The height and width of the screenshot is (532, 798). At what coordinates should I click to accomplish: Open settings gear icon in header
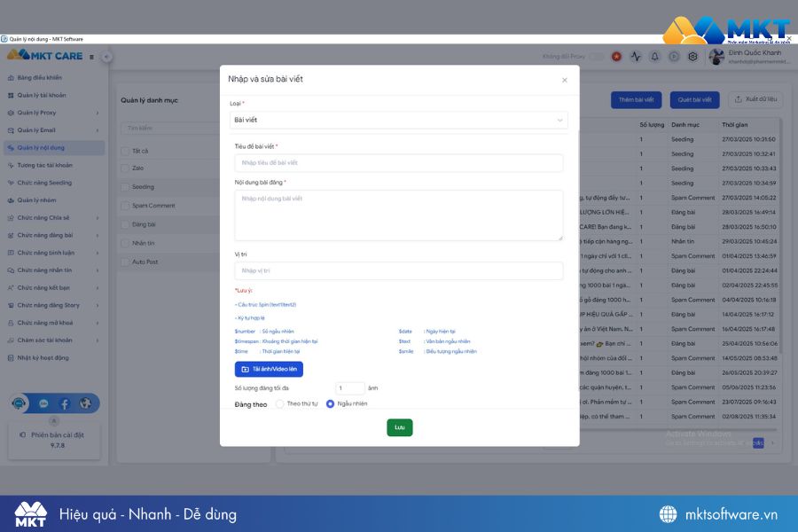click(692, 57)
